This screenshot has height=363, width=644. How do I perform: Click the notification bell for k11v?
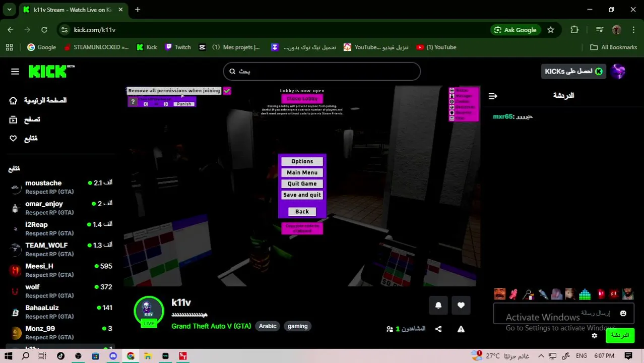[x=438, y=305]
